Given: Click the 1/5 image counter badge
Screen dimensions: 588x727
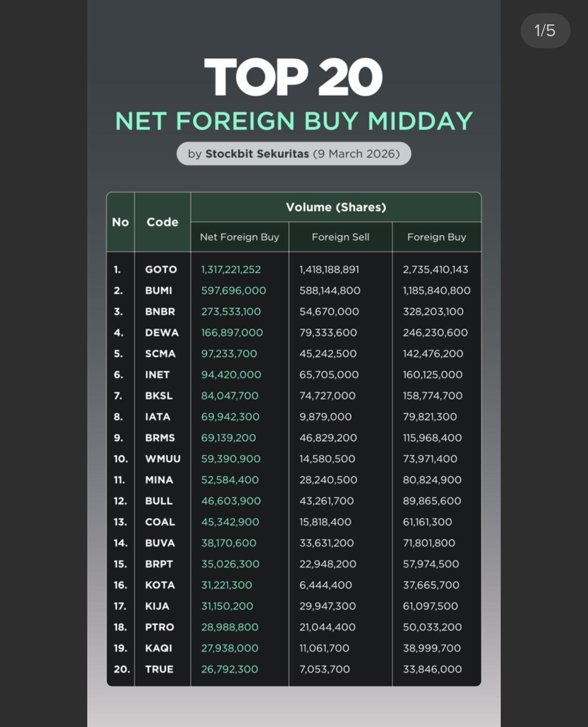Looking at the screenshot, I should [x=545, y=31].
